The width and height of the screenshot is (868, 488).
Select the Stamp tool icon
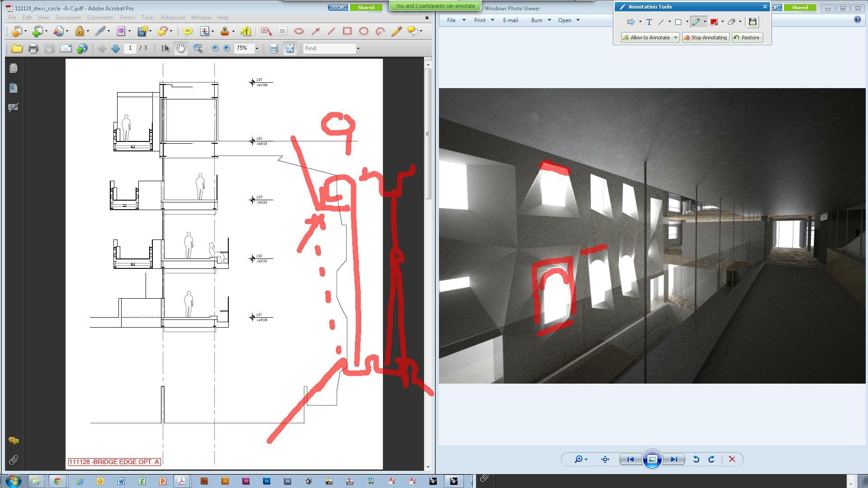[225, 31]
